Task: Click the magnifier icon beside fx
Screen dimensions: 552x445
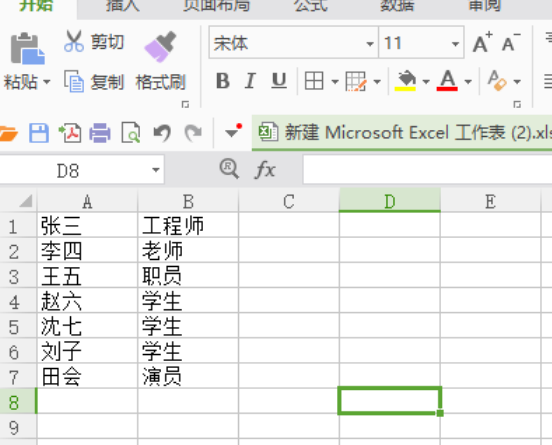Action: 229,169
